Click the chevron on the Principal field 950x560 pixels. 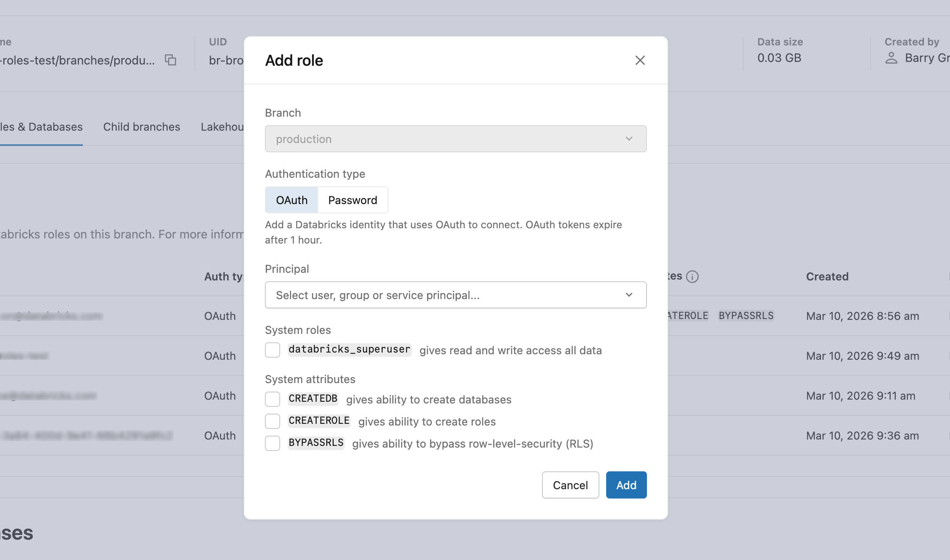tap(629, 295)
